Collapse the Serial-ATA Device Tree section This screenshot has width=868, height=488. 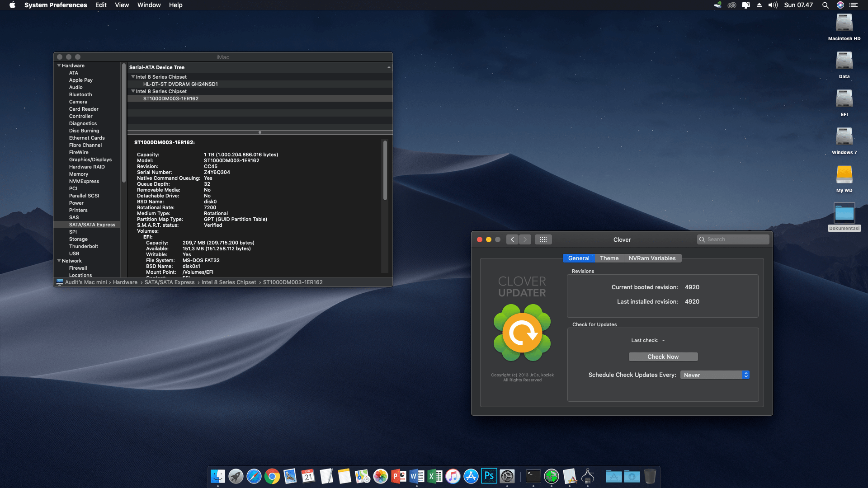pyautogui.click(x=389, y=67)
